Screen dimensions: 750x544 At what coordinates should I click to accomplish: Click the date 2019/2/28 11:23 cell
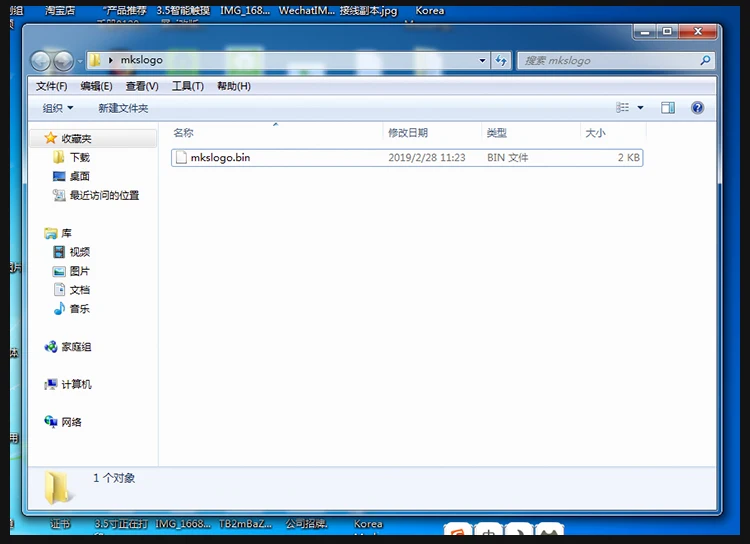(426, 157)
